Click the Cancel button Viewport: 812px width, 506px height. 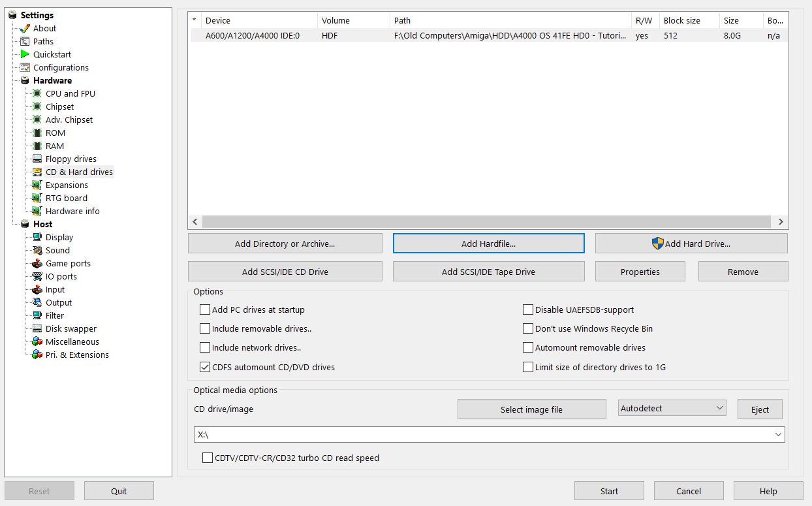click(x=689, y=491)
